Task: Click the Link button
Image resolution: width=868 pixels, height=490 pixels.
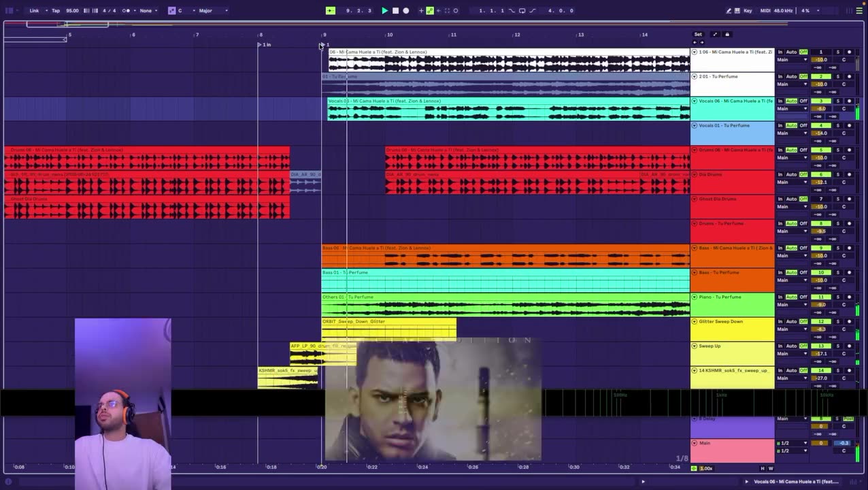Action: pyautogui.click(x=34, y=10)
